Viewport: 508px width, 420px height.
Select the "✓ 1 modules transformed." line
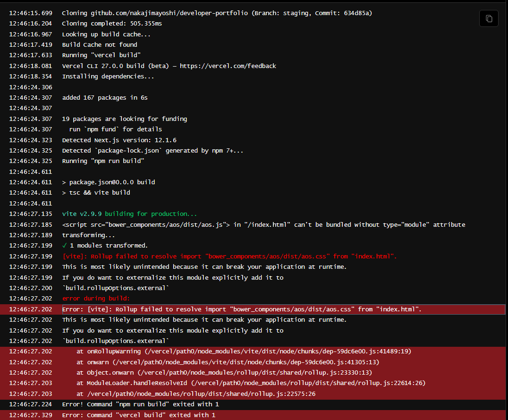click(x=105, y=246)
